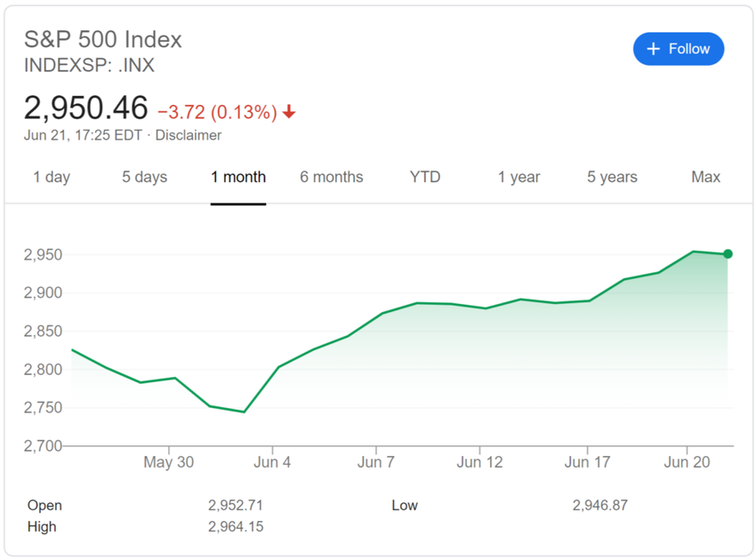The width and height of the screenshot is (756, 560).
Task: Switch to the 1 day chart view
Action: (x=52, y=177)
